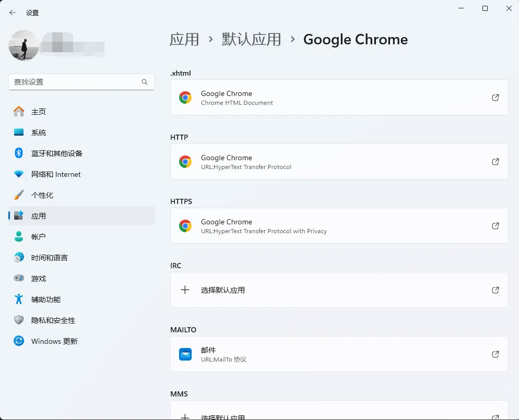Image resolution: width=519 pixels, height=420 pixels.
Task: Click the 时间和语言 globe clock icon
Action: (x=19, y=257)
